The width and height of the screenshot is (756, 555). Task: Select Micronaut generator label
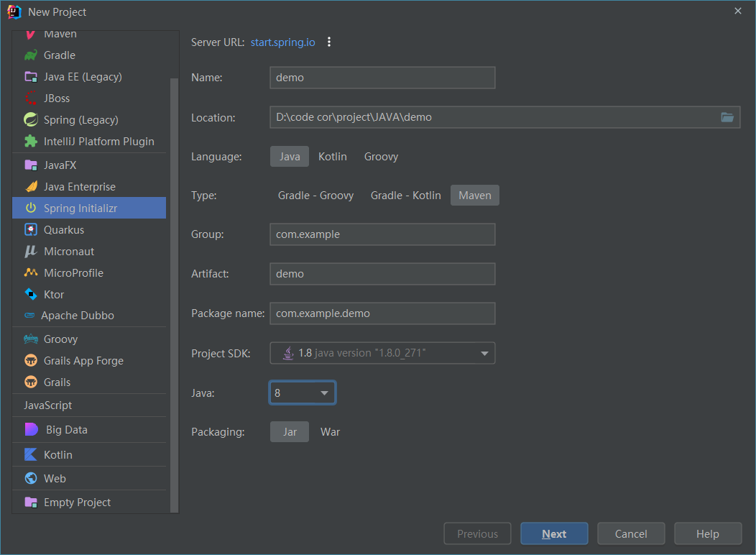point(69,251)
